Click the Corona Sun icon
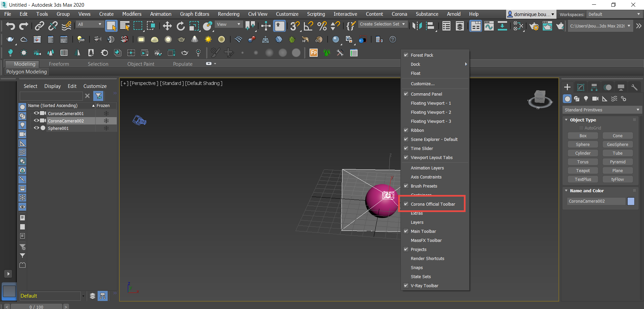 click(x=208, y=39)
